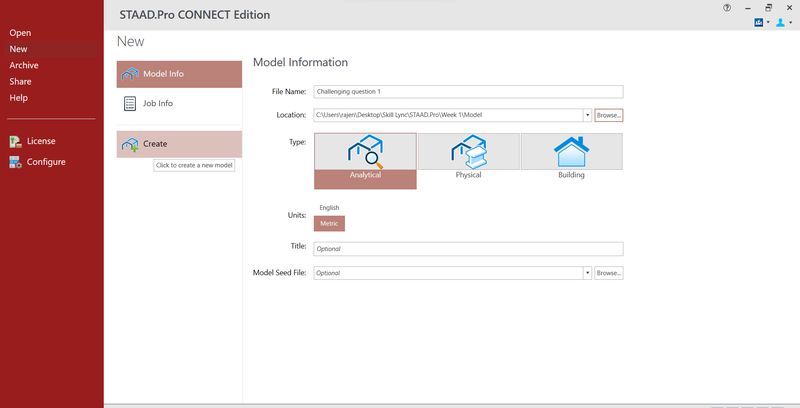Select the Analytical model type

pyautogui.click(x=365, y=161)
